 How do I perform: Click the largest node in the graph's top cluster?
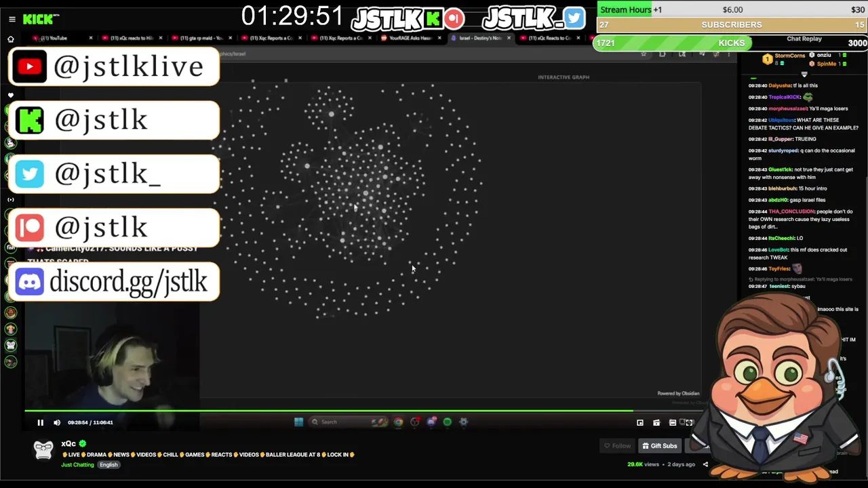tap(332, 115)
